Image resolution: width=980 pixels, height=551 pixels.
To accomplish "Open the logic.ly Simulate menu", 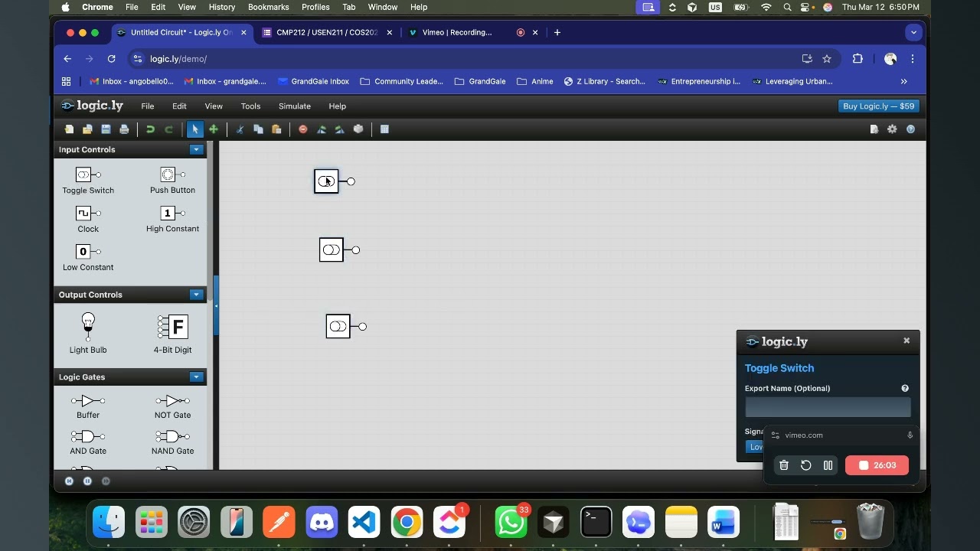I will (x=295, y=106).
